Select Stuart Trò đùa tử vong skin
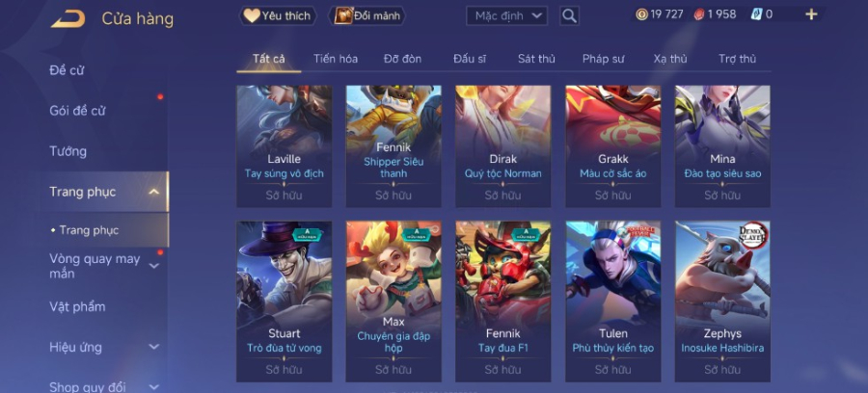This screenshot has height=393, width=868. click(x=284, y=301)
